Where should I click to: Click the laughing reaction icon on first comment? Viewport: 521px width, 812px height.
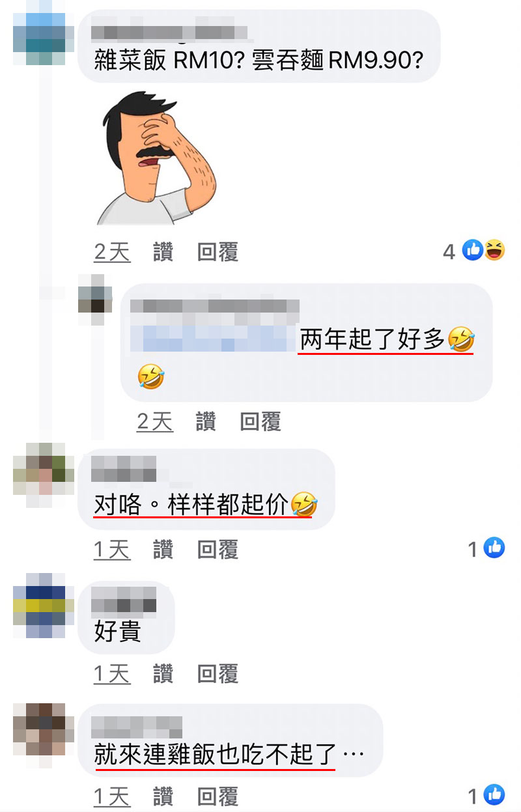pos(494,250)
